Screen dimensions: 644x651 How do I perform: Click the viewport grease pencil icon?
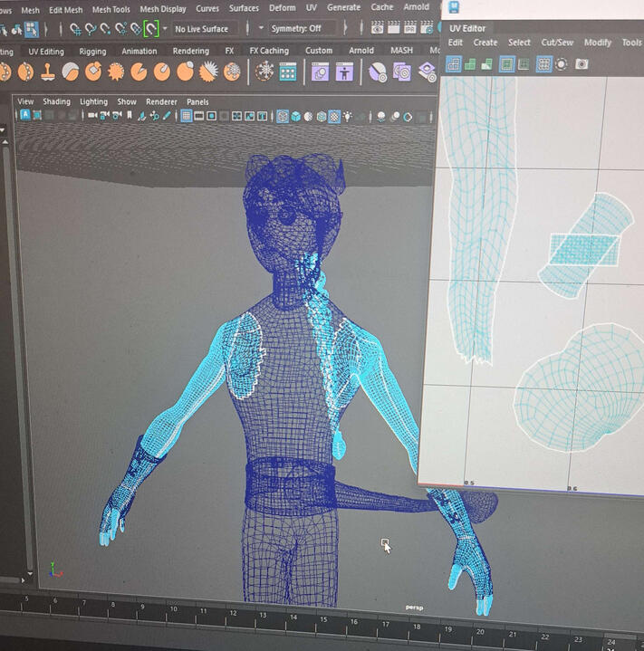[167, 116]
